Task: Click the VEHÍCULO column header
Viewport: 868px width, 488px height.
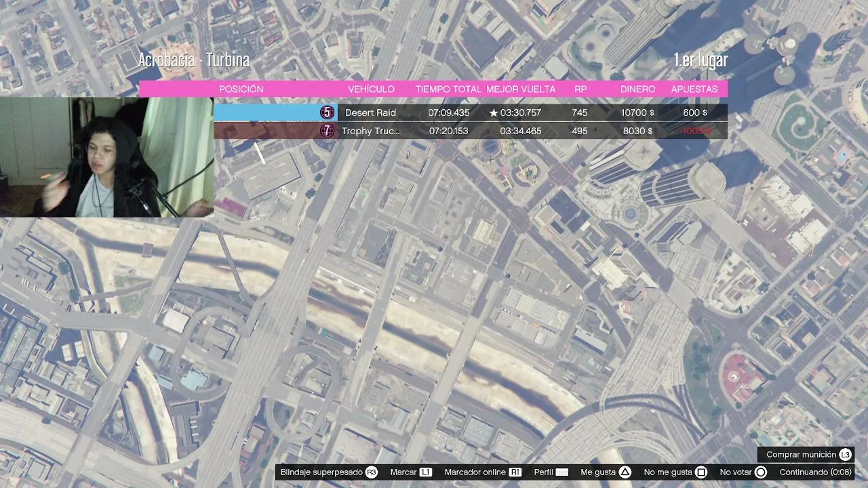Action: pyautogui.click(x=371, y=89)
